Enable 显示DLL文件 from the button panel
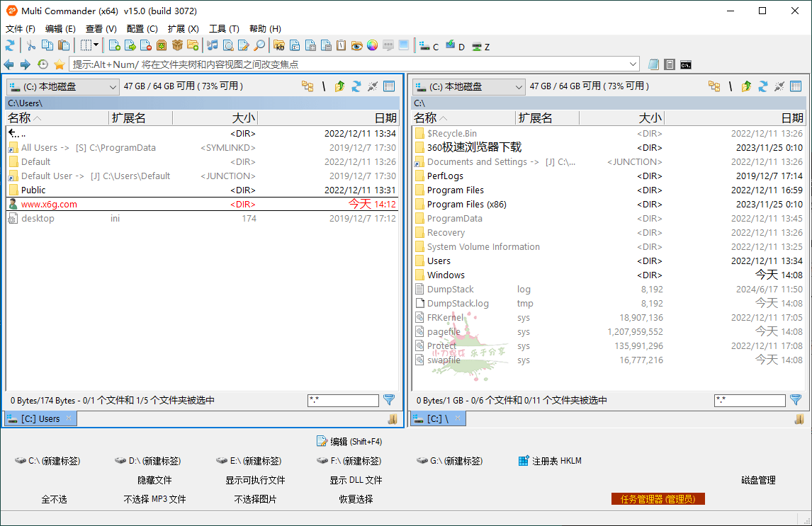This screenshot has height=526, width=812. (x=355, y=479)
